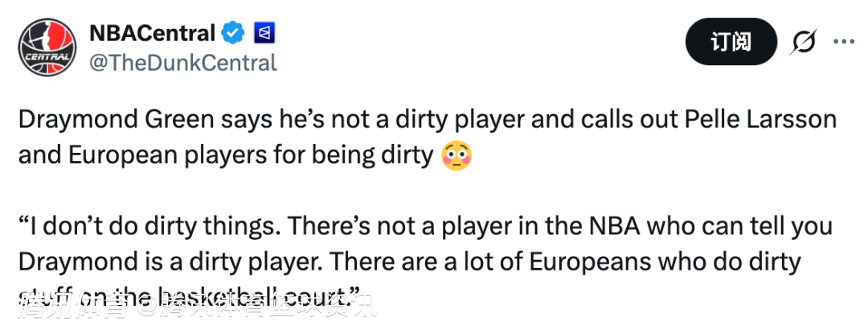Click the blue verified checkmark badge

[233, 33]
